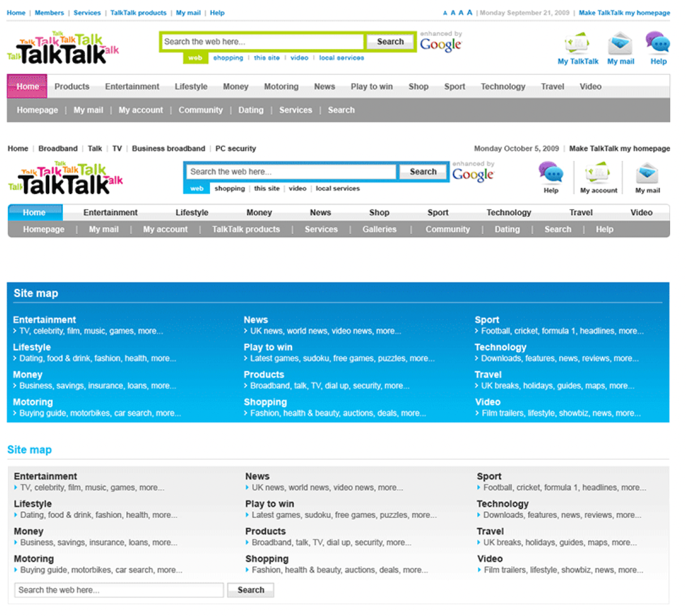The image size is (686, 616).
Task: Select 'video' tab under blue search bar
Action: 298,189
